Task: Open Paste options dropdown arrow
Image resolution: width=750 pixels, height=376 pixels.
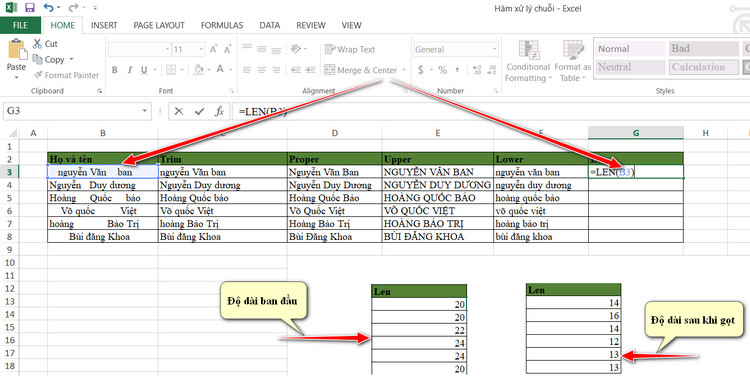Action: click(16, 77)
